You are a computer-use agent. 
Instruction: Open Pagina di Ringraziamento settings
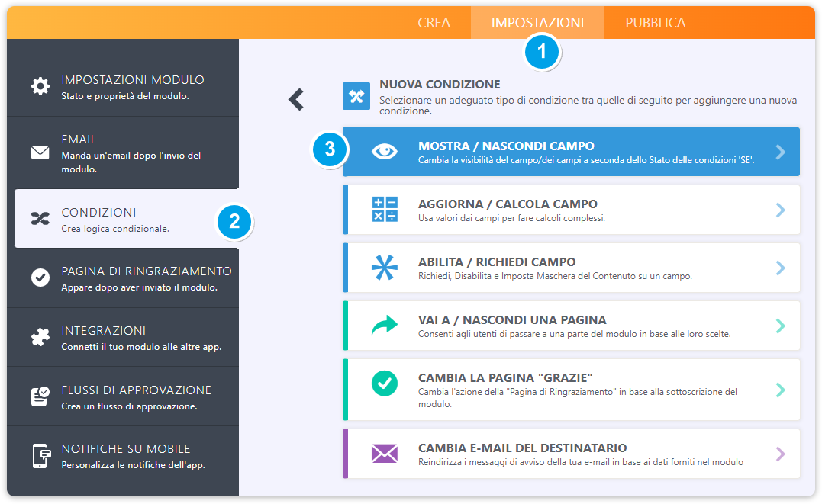[123, 278]
